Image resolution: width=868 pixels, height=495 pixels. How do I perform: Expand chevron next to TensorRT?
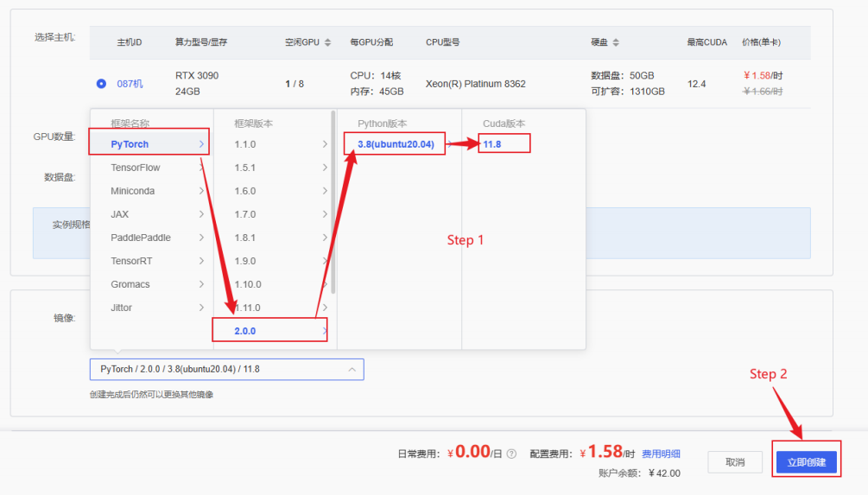tap(201, 260)
